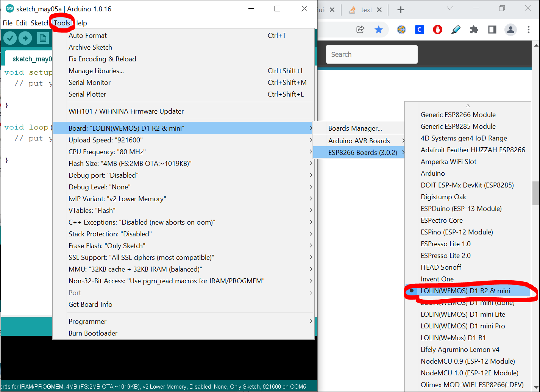Expand the lwIP Variant submenu
540x392 pixels.
183,198
